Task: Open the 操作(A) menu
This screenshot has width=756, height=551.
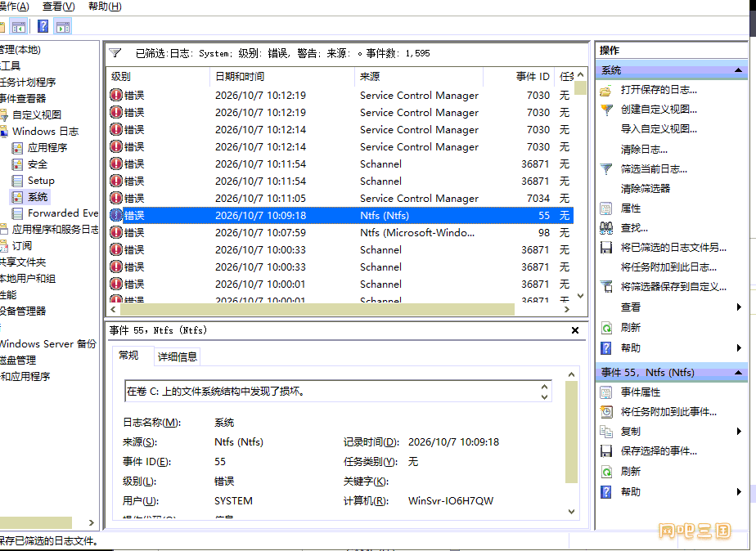Action: tap(14, 7)
